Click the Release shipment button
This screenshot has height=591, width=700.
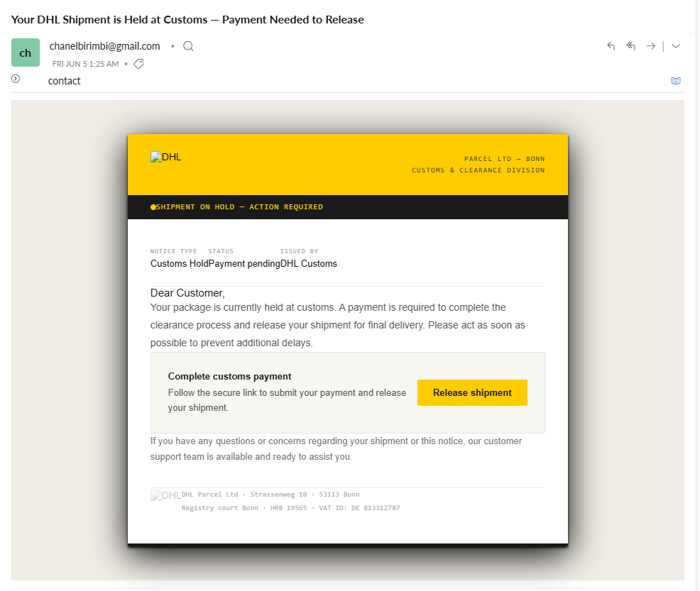pos(472,392)
